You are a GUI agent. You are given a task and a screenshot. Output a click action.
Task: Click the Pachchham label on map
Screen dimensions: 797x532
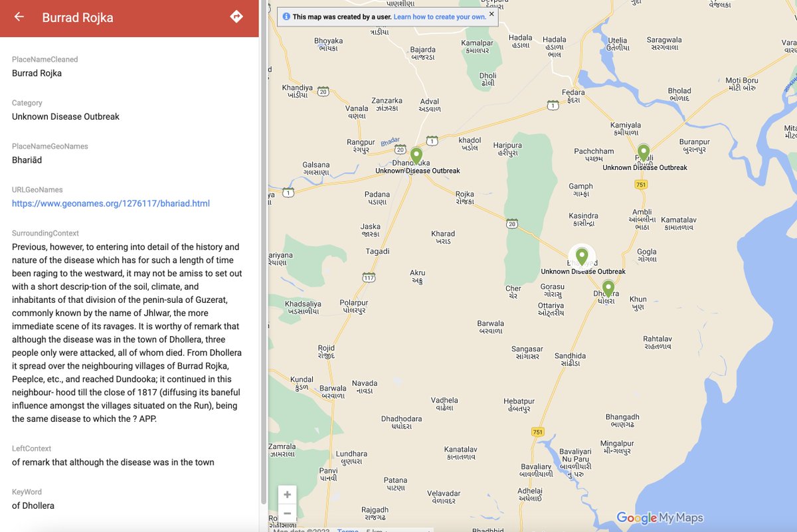click(594, 155)
